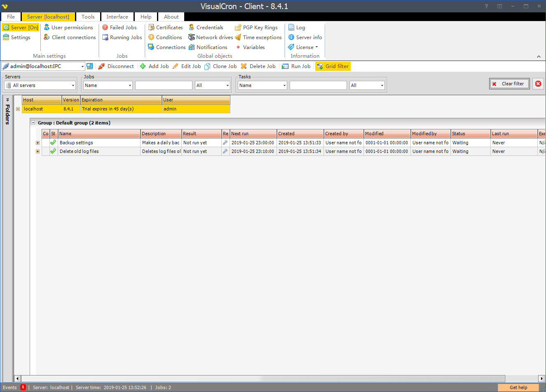Select the Backup settings job name
This screenshot has width=546, height=392.
point(76,143)
